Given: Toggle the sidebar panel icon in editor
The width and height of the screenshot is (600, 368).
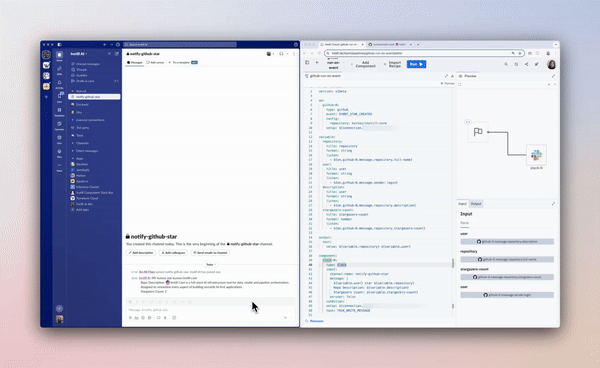Looking at the screenshot, I should [307, 63].
